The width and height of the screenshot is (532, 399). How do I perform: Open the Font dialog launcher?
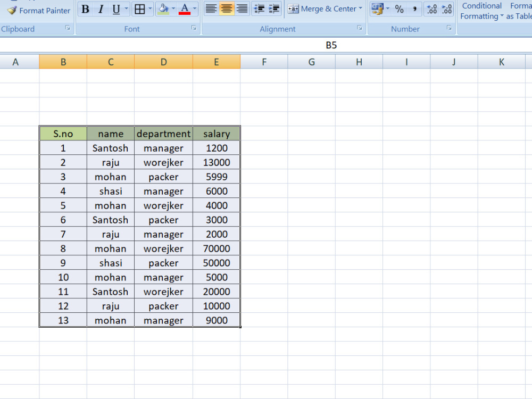[x=194, y=28]
